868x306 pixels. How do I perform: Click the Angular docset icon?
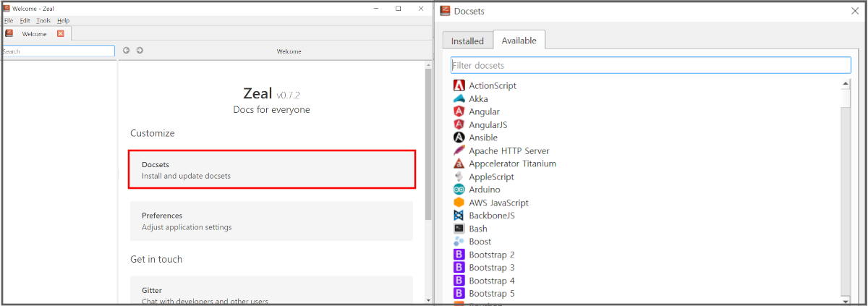(x=459, y=111)
